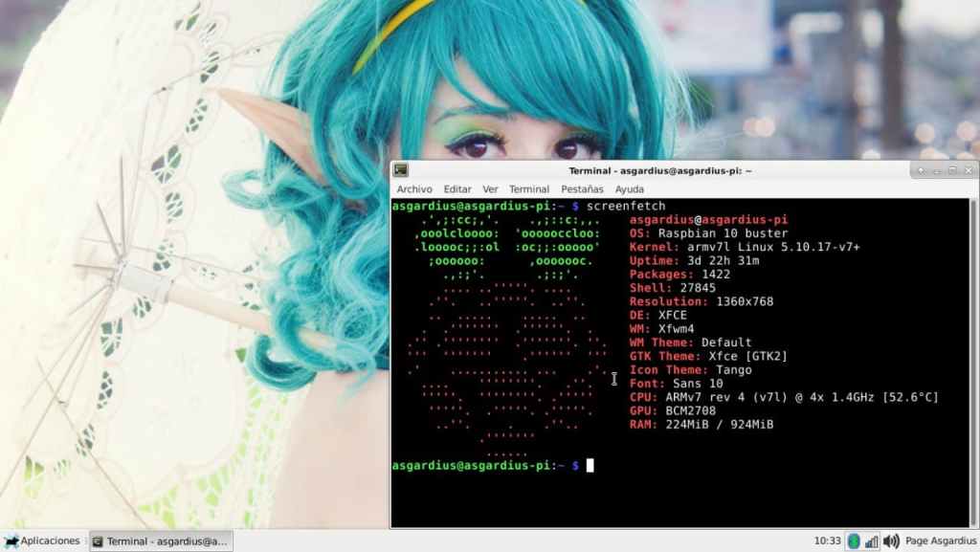Image resolution: width=980 pixels, height=552 pixels.
Task: Click the volume speaker icon
Action: (891, 541)
